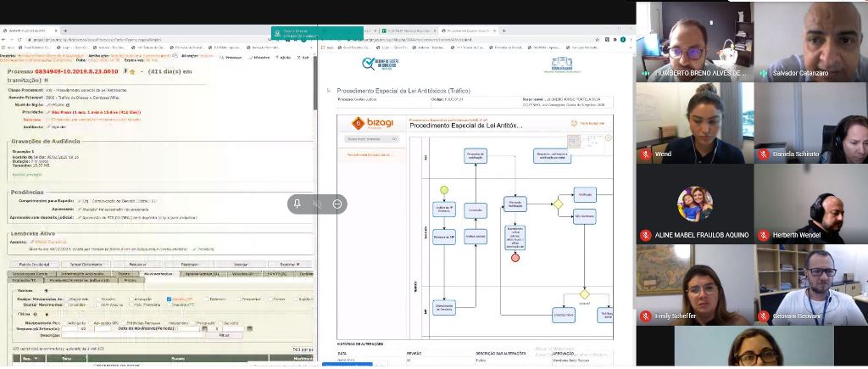This screenshot has width=868, height=369.
Task: Click the star favorite icon beside process number
Action: pos(132,71)
